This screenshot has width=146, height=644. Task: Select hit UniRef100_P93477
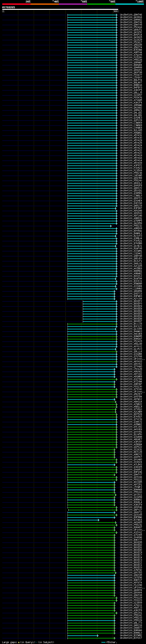[131, 75]
